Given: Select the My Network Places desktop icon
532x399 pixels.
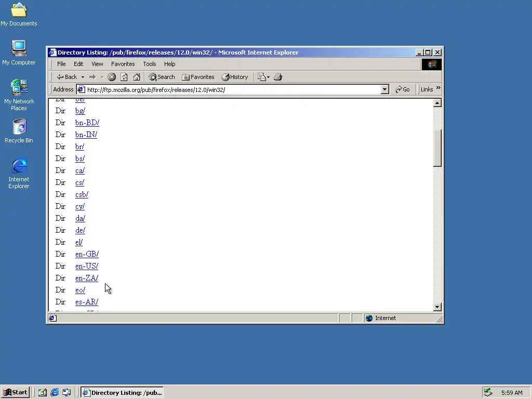Looking at the screenshot, I should tap(19, 95).
